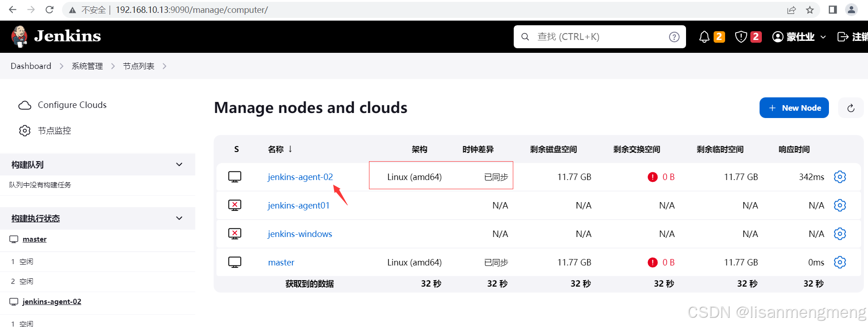868x327 pixels.
Task: Sort the table by 名称 column
Action: pos(280,149)
